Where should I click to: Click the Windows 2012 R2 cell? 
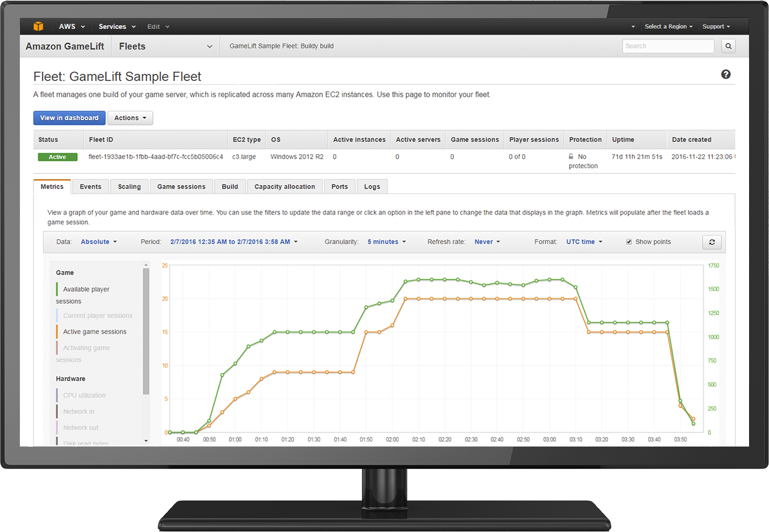click(x=296, y=157)
